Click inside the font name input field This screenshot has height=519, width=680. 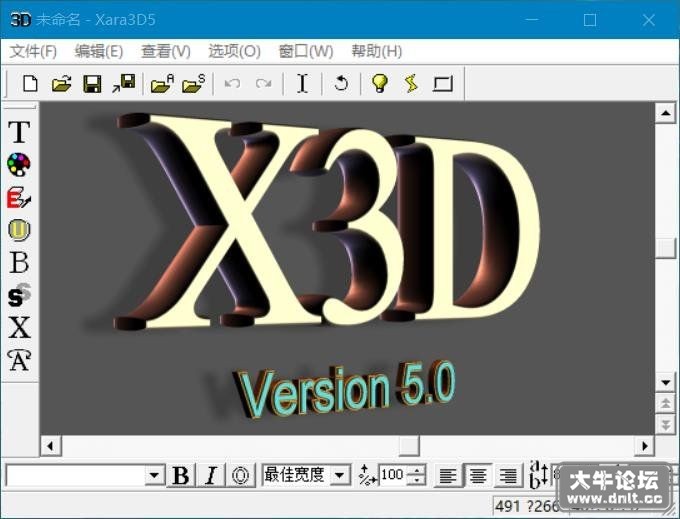coord(76,475)
